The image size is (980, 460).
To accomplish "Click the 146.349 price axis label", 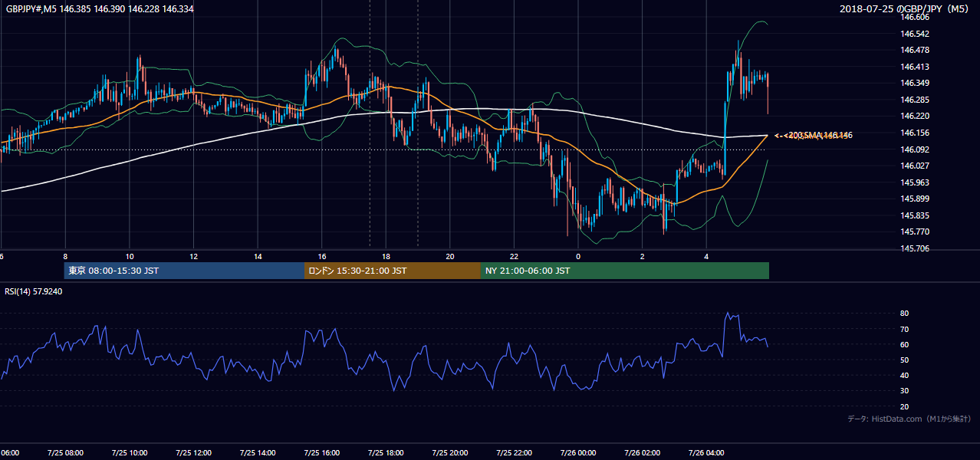I will click(x=915, y=83).
